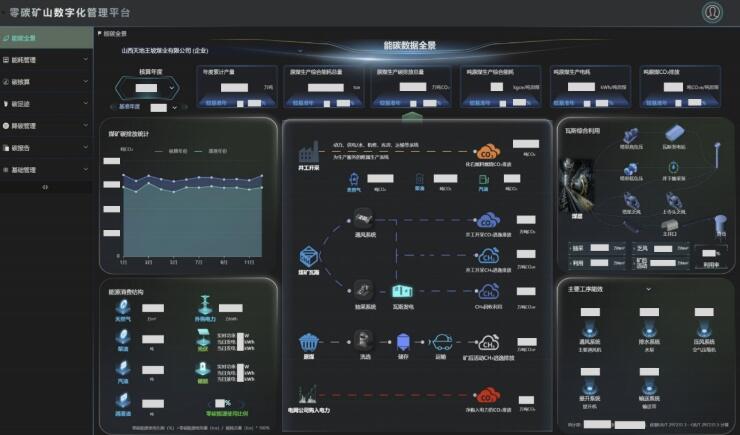Open the 碳报告 sidebar menu
The image size is (740, 435).
45,148
